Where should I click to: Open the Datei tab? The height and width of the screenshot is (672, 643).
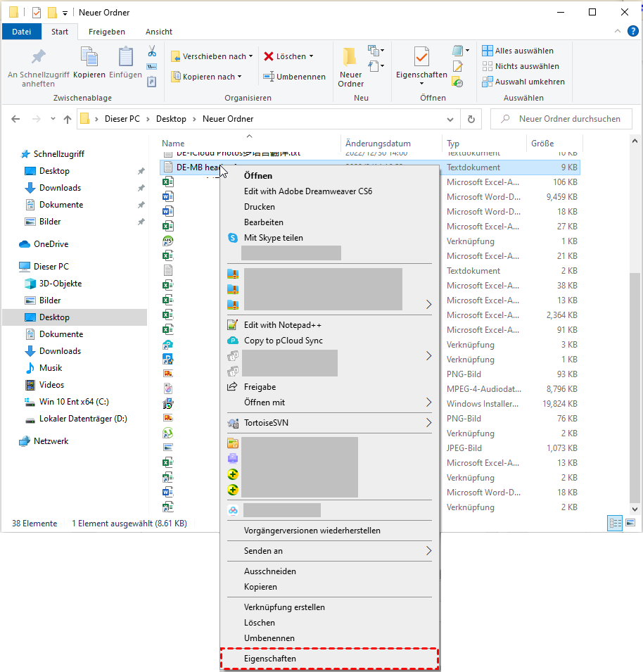21,31
